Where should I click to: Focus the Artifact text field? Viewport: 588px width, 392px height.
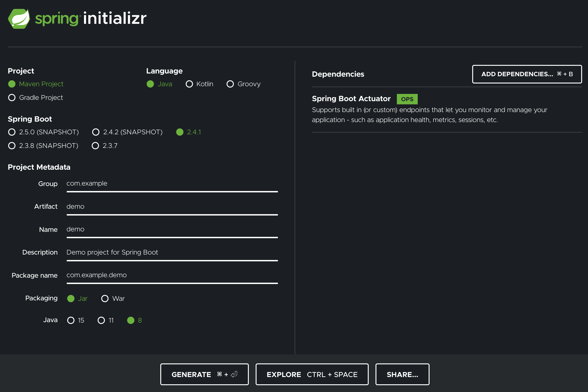(172, 207)
